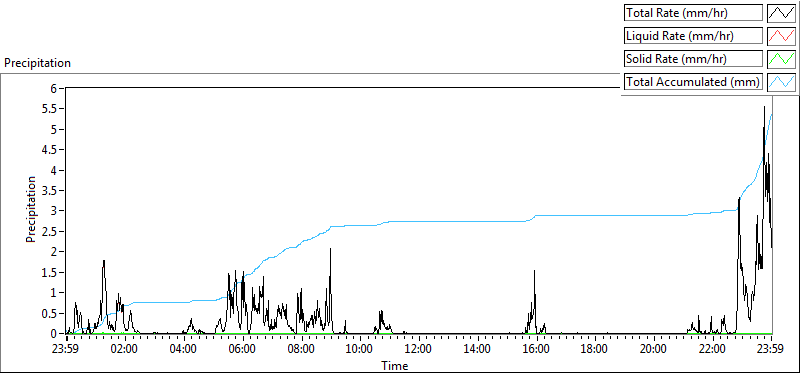Click the 23:59 end label on time axis
Image resolution: width=800 pixels, height=373 pixels.
coord(770,350)
